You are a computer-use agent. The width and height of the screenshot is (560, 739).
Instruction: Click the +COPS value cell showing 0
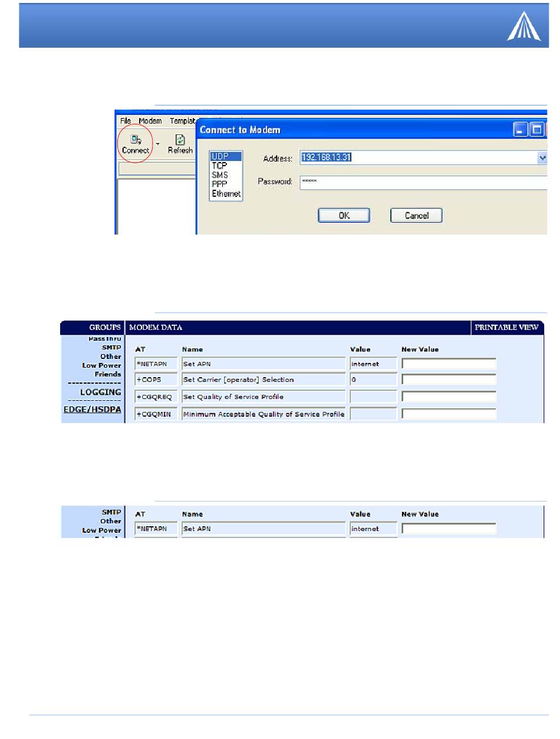[373, 380]
